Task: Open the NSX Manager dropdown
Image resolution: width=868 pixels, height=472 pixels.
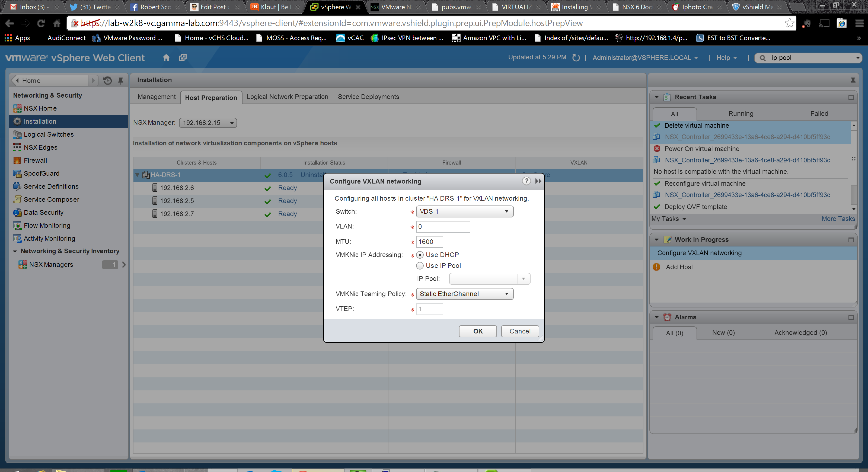Action: pyautogui.click(x=232, y=123)
